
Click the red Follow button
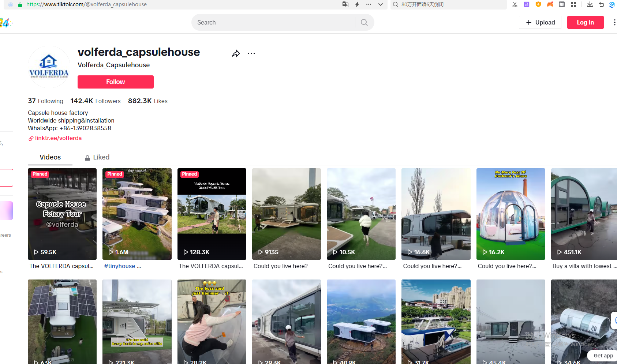click(x=116, y=82)
